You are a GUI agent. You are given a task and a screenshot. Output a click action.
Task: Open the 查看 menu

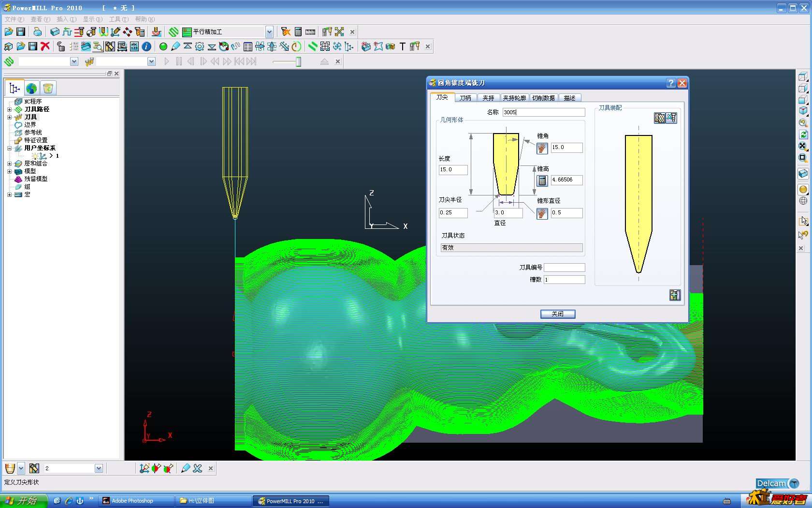[40, 19]
